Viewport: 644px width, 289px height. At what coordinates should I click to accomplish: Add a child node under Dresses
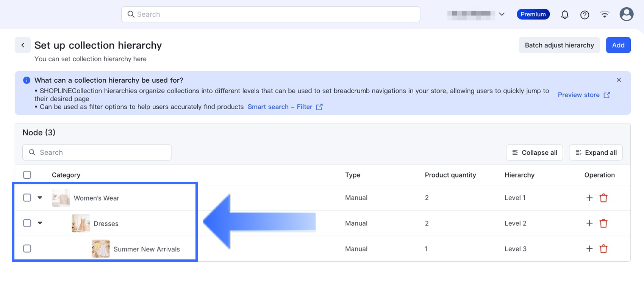click(589, 223)
